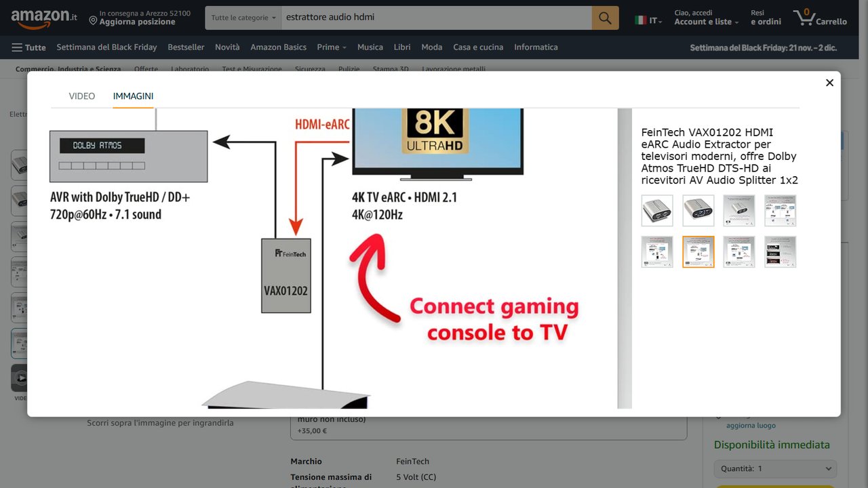The height and width of the screenshot is (488, 868).
Task: Open the Informatica navigation link
Action: (536, 47)
